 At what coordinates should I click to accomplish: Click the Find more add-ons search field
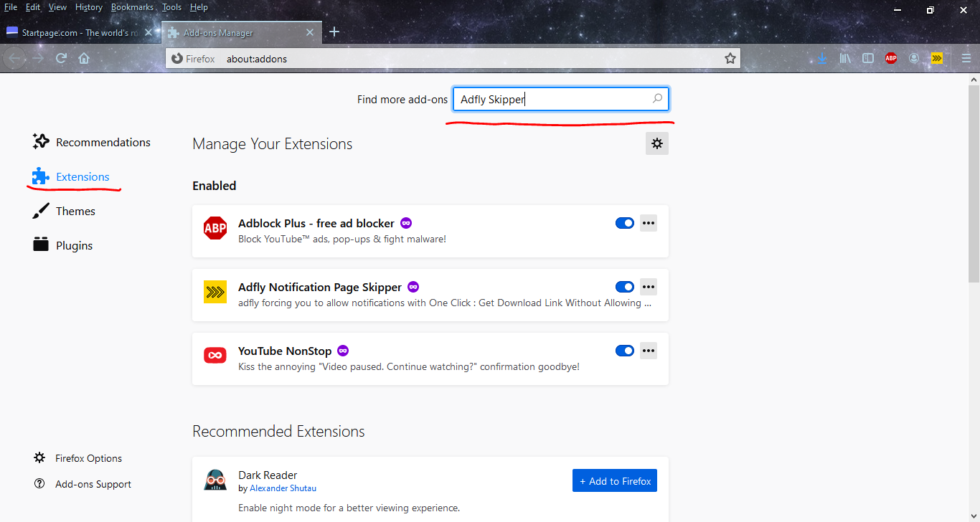[x=561, y=99]
